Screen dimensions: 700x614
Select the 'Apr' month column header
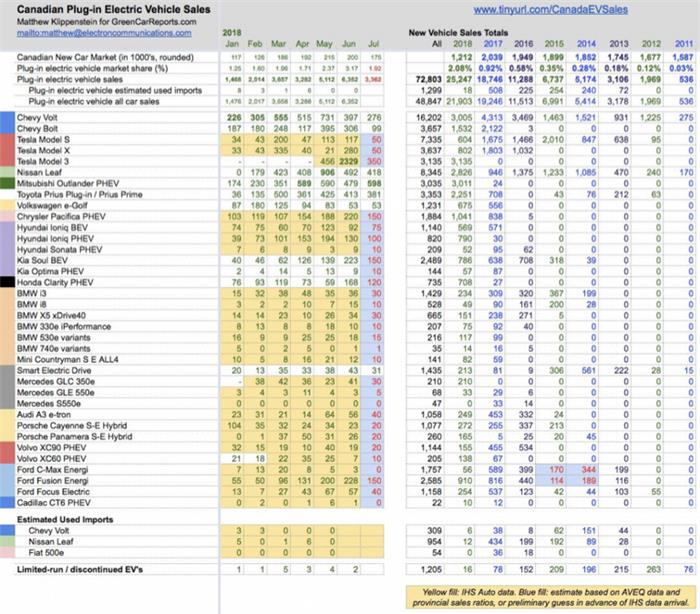pyautogui.click(x=302, y=44)
